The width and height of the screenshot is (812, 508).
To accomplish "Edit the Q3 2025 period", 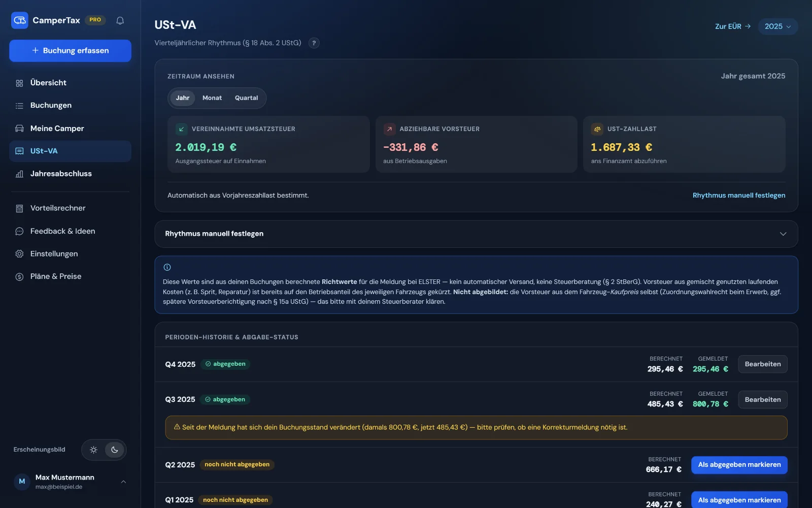I will [763, 400].
